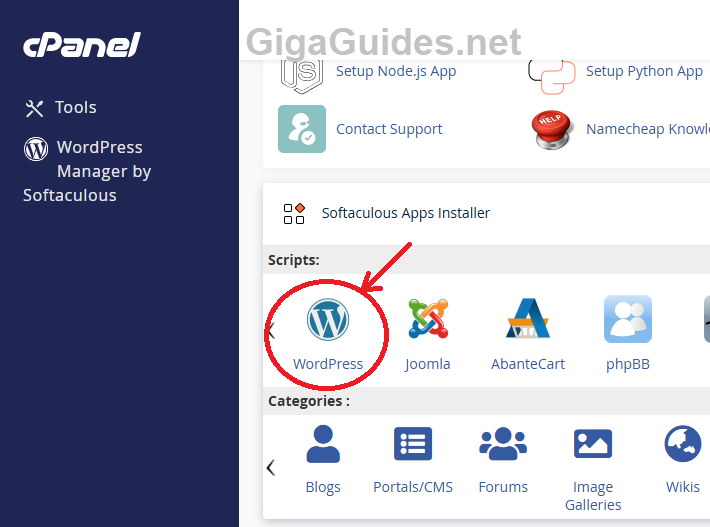Click the Categories : section header

309,401
